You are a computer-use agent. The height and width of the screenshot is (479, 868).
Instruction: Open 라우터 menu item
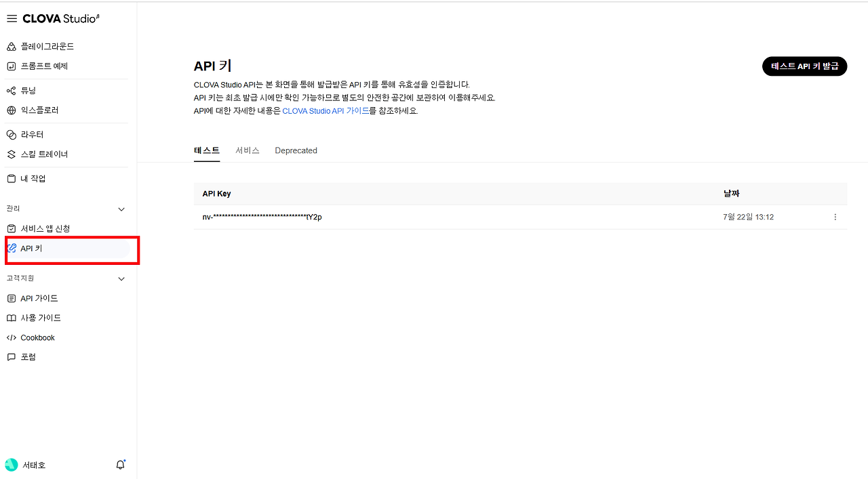click(32, 135)
